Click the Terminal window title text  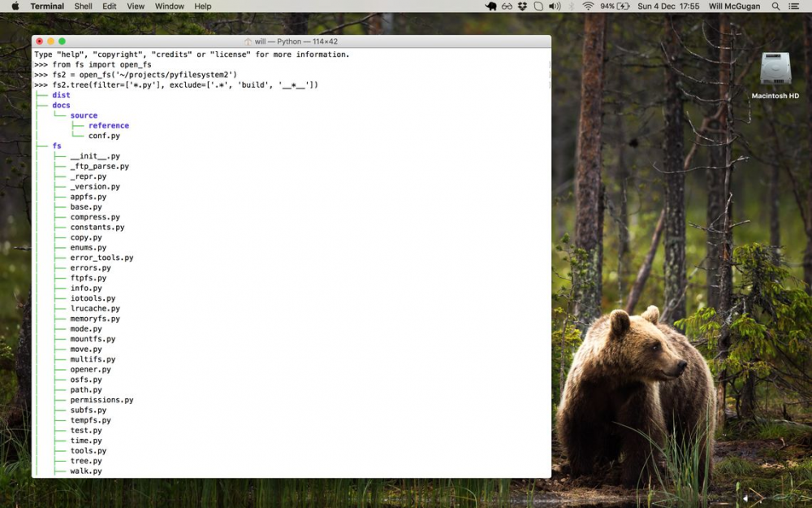296,41
